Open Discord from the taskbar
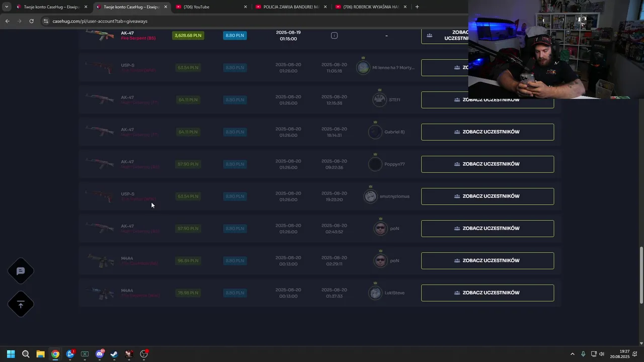The height and width of the screenshot is (362, 644). coord(100,354)
